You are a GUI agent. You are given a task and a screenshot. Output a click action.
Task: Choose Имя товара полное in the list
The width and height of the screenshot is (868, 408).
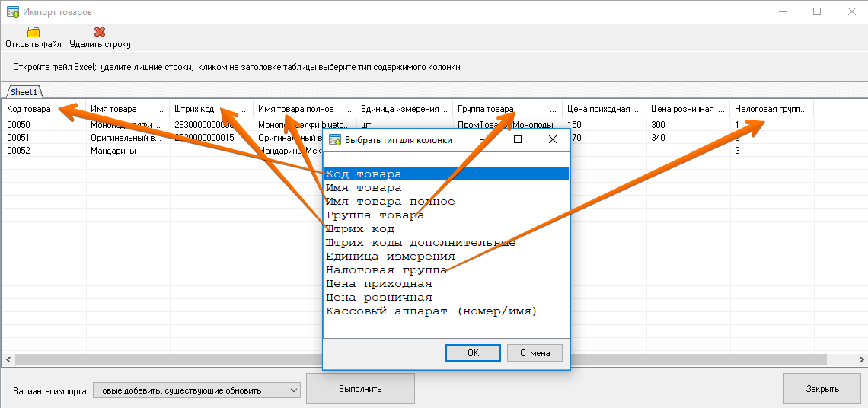[x=446, y=202]
